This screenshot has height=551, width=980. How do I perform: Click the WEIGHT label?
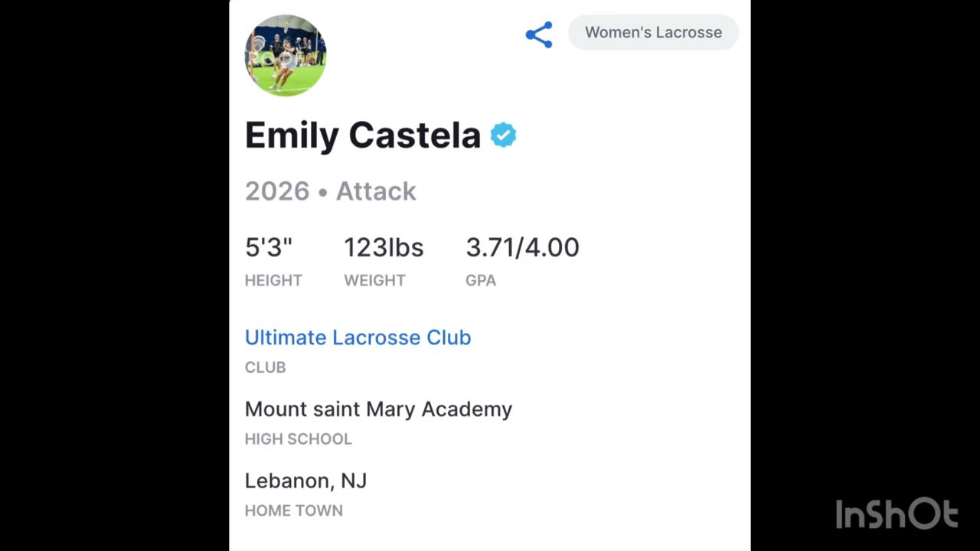point(374,280)
